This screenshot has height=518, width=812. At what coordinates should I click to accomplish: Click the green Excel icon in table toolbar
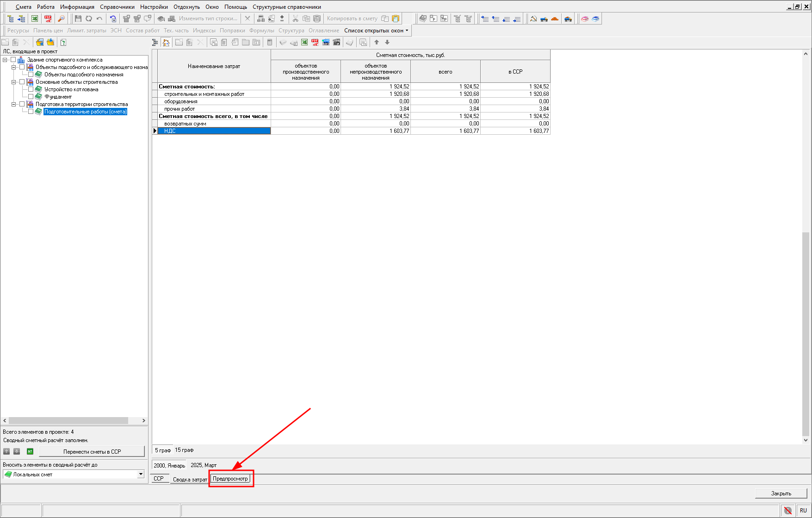(304, 42)
